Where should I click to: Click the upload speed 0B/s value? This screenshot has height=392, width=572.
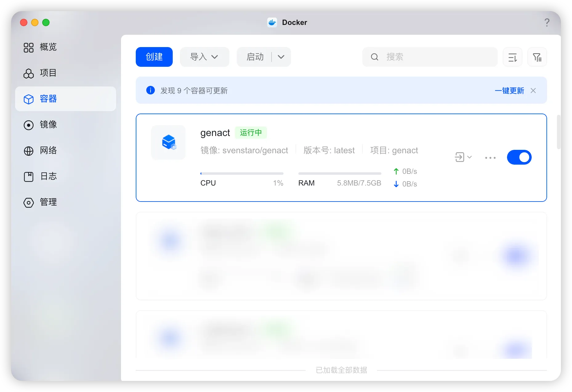[x=409, y=171]
